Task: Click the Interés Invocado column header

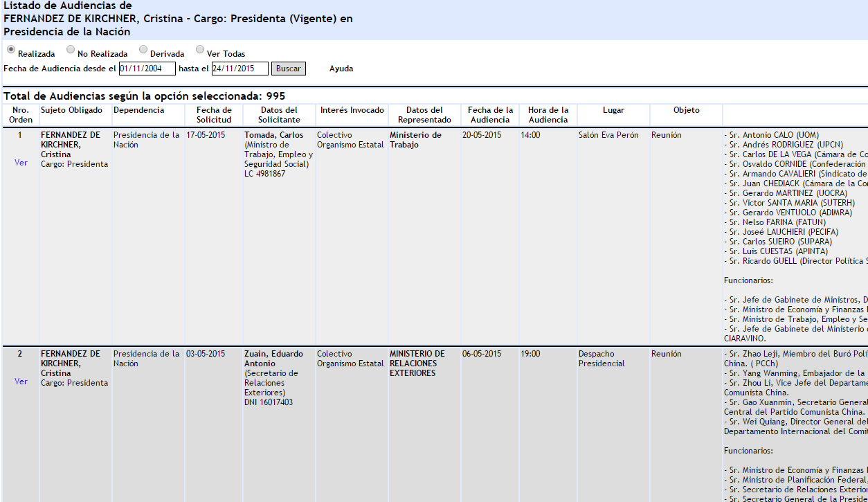Action: coord(352,110)
